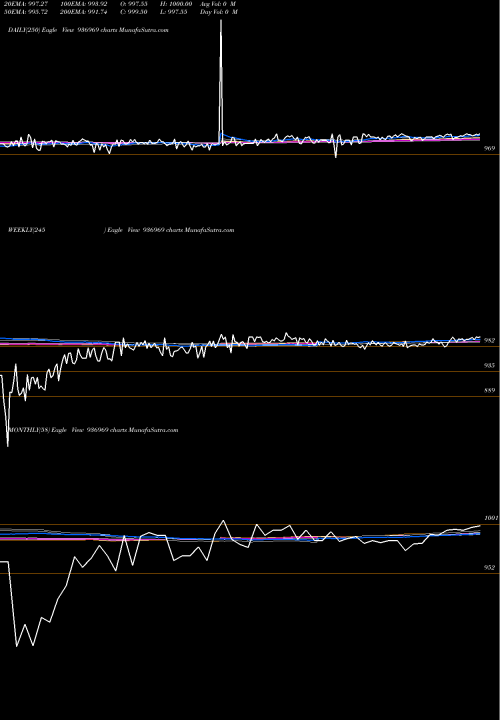
Task: Click the 935 price level label on weekly chart
Action: pos(489,366)
